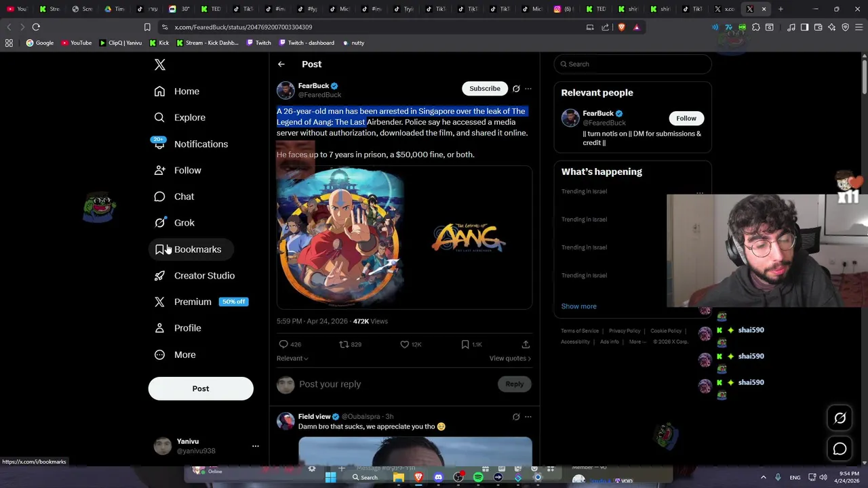Toggle the browser sidebar panel icon

point(804,27)
